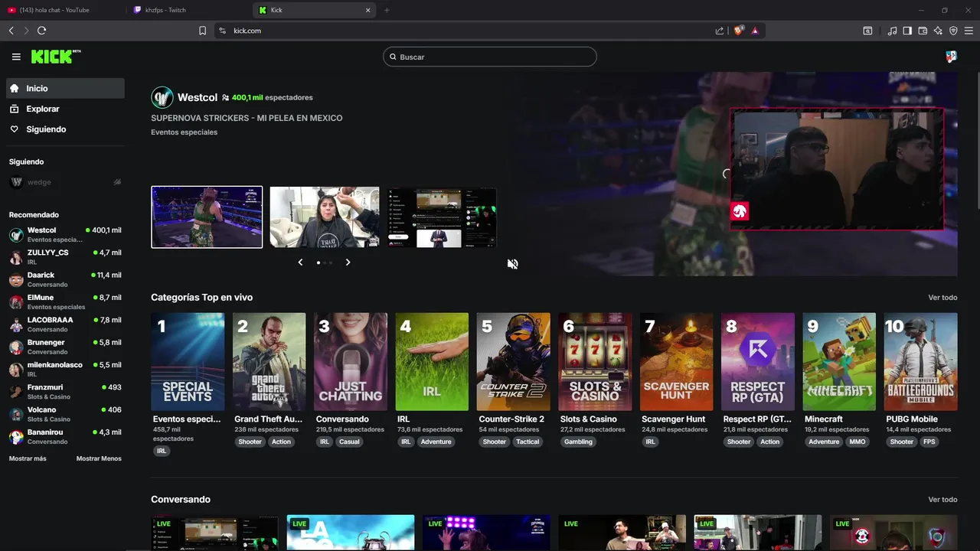Expand recommended list with Mostrar más
This screenshot has width=980, height=551.
[28, 458]
